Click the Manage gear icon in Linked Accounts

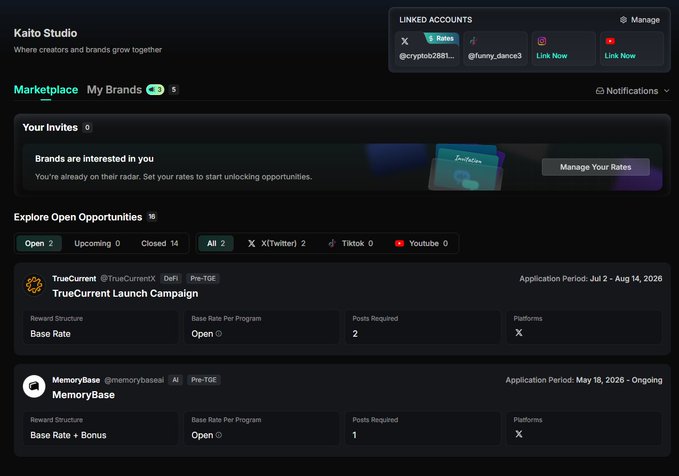point(623,20)
